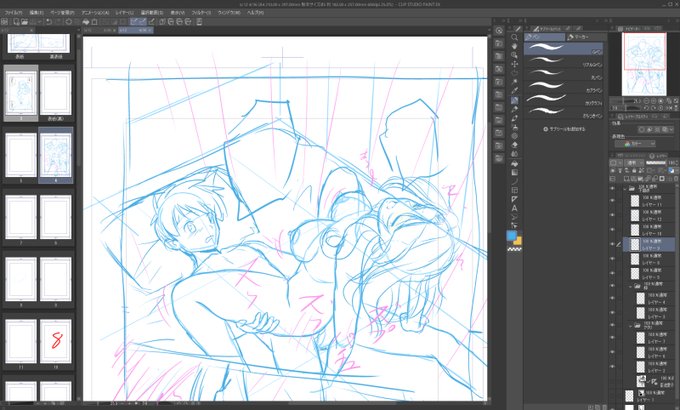The width and height of the screenshot is (680, 410).
Task: Select the Balloon tool
Action: (x=514, y=217)
